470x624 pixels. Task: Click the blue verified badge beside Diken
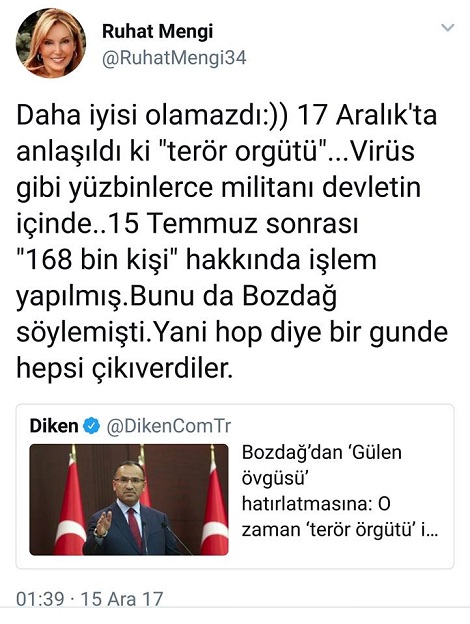coord(92,426)
